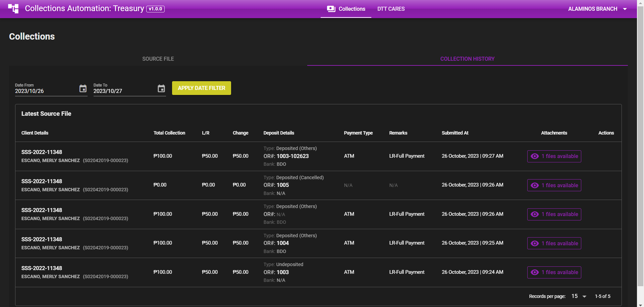Open files available for Undeposited OR# 1003

pyautogui.click(x=554, y=272)
